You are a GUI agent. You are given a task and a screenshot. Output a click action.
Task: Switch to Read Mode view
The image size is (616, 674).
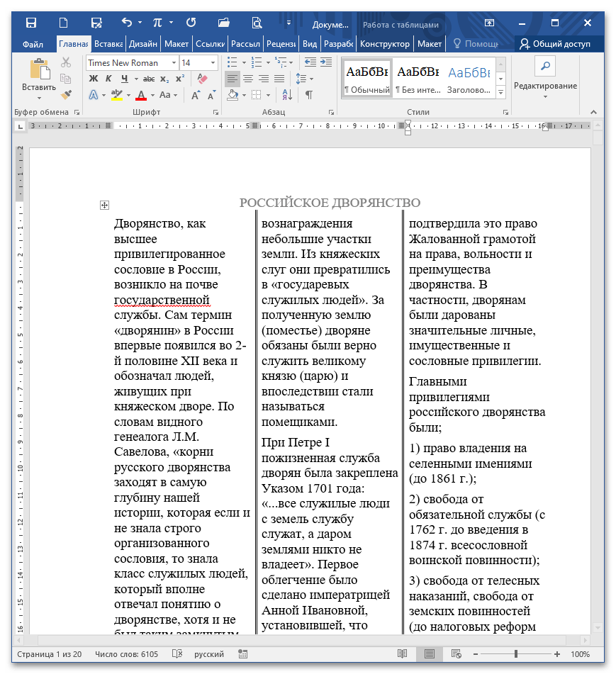(402, 653)
